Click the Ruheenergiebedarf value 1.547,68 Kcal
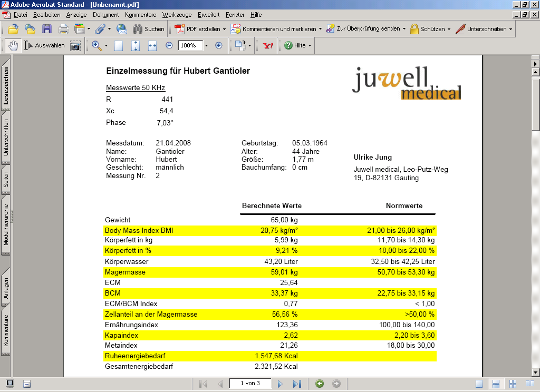 point(276,356)
